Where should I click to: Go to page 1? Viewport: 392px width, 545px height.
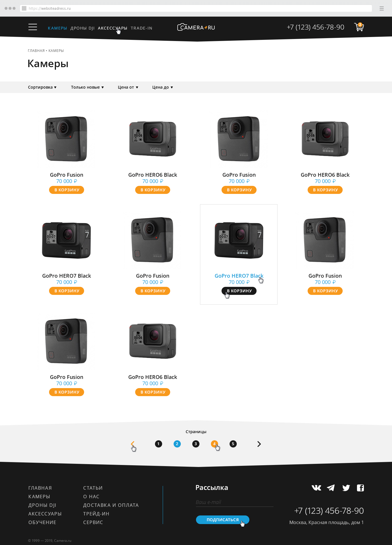[158, 444]
